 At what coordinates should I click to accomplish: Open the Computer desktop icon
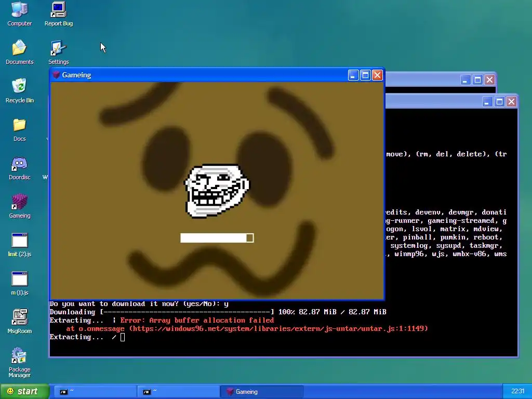pos(19,14)
